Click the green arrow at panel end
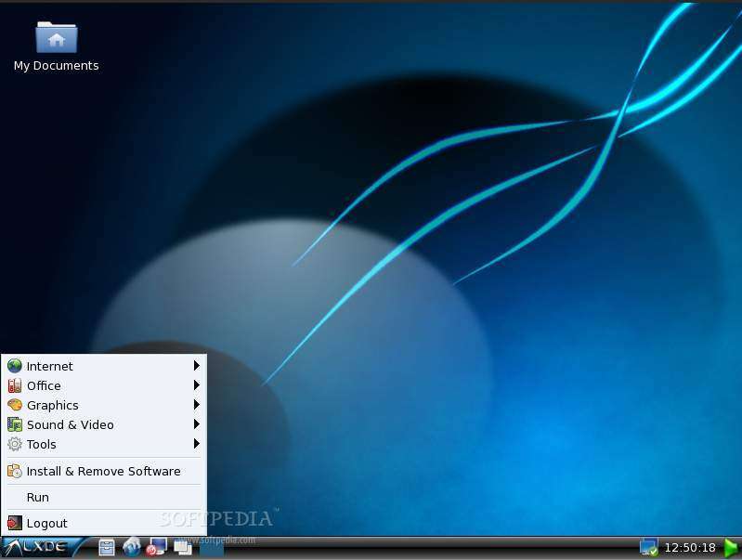This screenshot has width=742, height=560. coord(732,548)
